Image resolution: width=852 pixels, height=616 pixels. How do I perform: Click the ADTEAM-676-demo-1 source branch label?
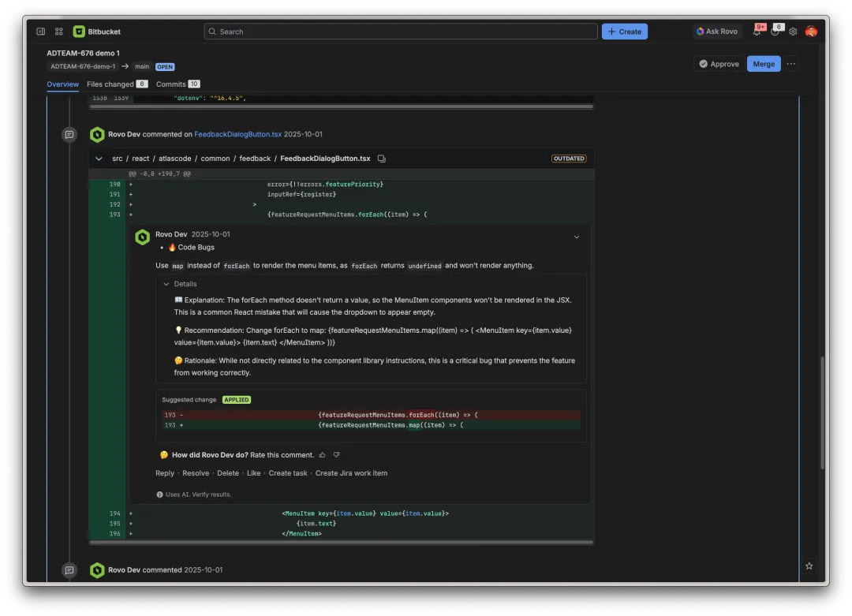click(83, 66)
